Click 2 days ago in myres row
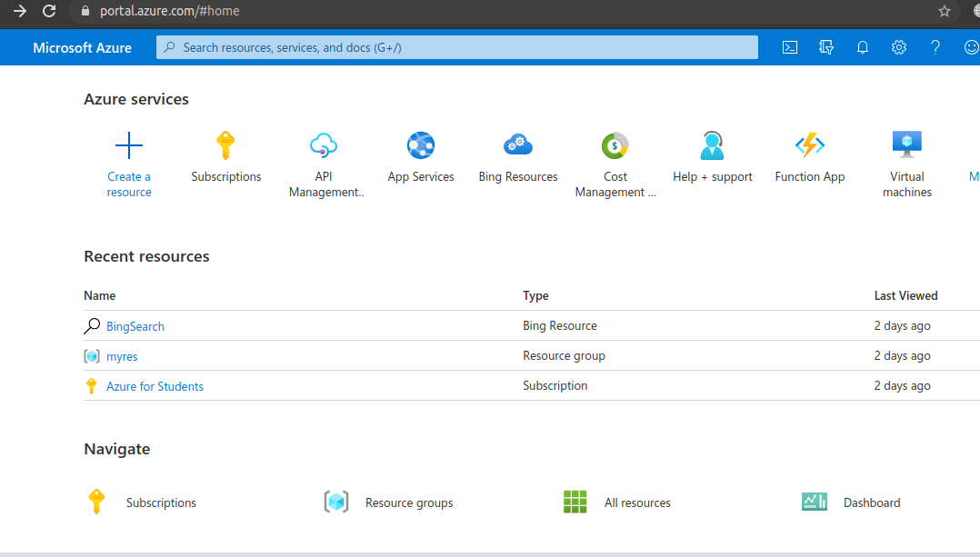This screenshot has height=557, width=980. click(x=902, y=355)
